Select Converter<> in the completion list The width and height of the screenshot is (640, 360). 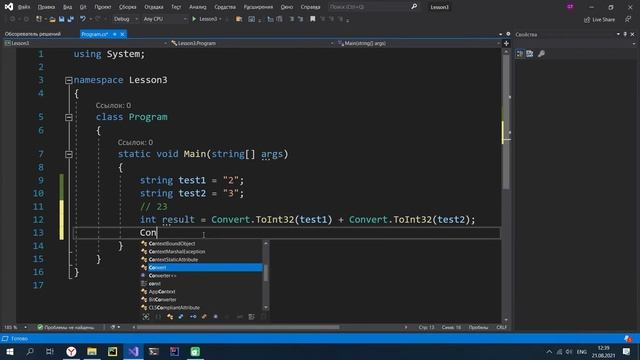tap(201, 276)
